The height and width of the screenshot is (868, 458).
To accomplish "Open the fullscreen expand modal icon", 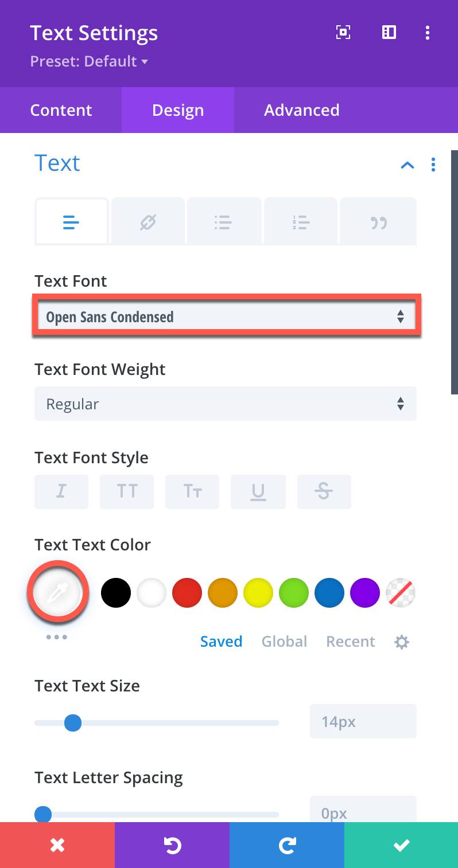I will [x=343, y=33].
